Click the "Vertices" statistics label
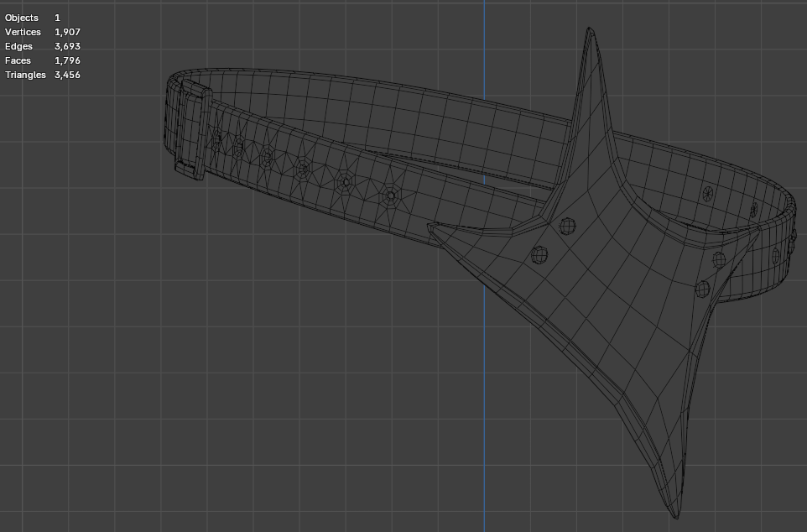The image size is (807, 532). click(23, 32)
